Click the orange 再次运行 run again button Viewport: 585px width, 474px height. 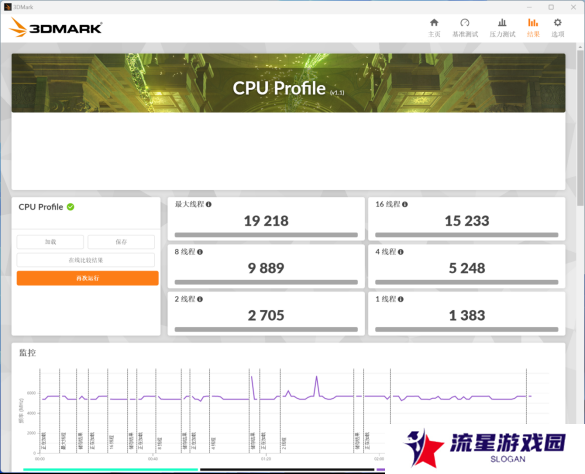[x=88, y=278]
